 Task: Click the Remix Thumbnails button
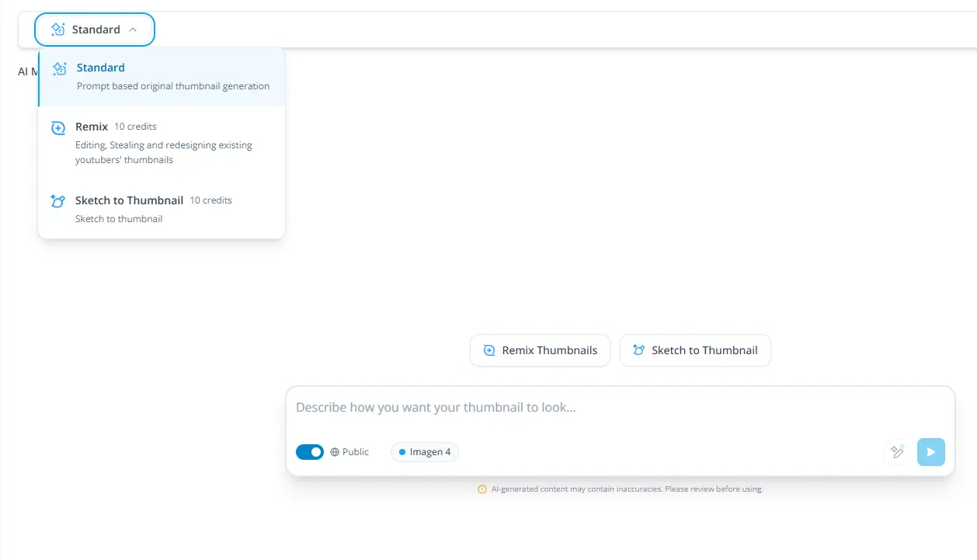[x=540, y=350]
